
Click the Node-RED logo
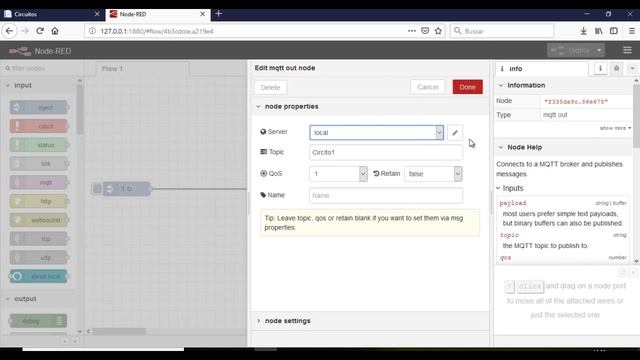[20, 51]
